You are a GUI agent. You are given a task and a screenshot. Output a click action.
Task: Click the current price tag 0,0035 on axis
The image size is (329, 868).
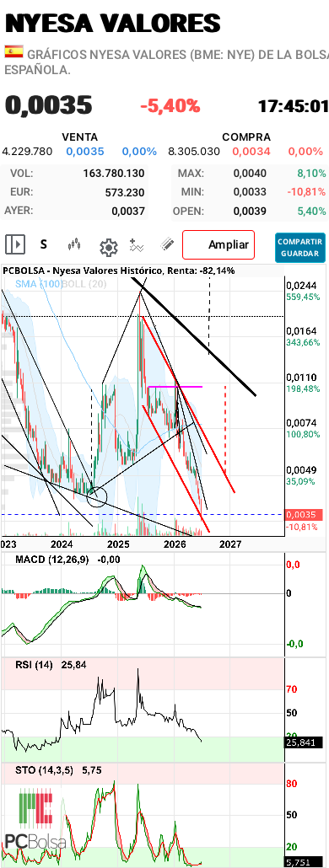click(x=304, y=514)
